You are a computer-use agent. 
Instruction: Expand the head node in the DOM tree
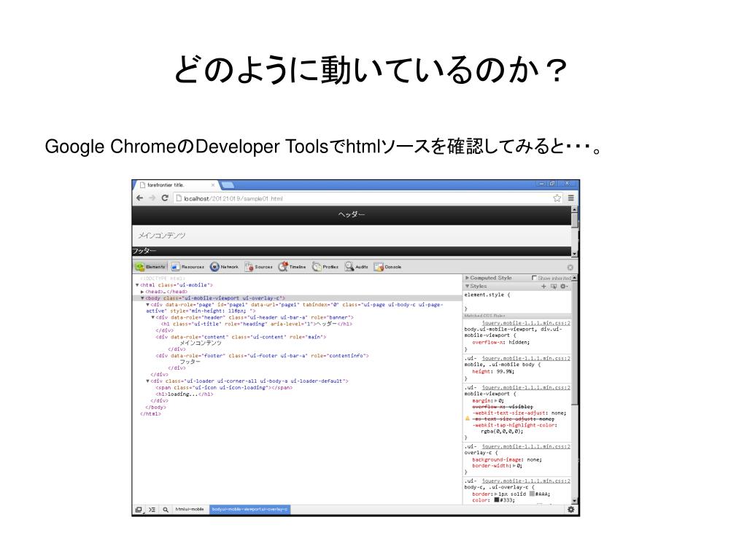click(142, 292)
